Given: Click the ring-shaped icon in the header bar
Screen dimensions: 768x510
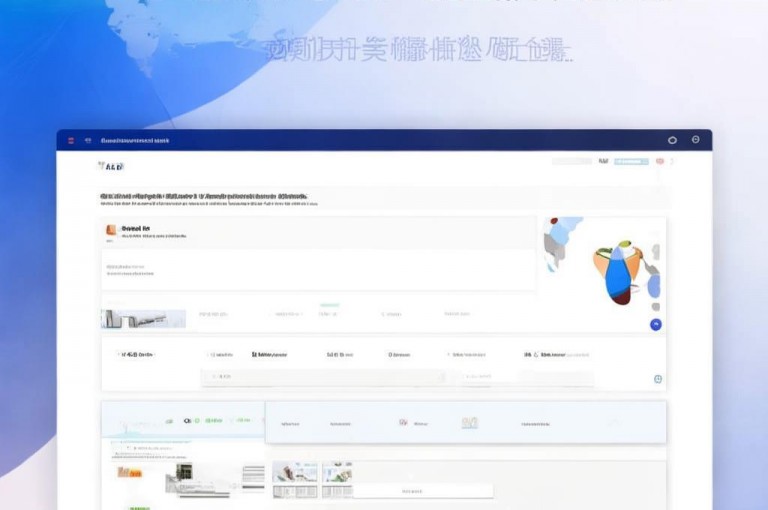Looking at the screenshot, I should [x=672, y=140].
